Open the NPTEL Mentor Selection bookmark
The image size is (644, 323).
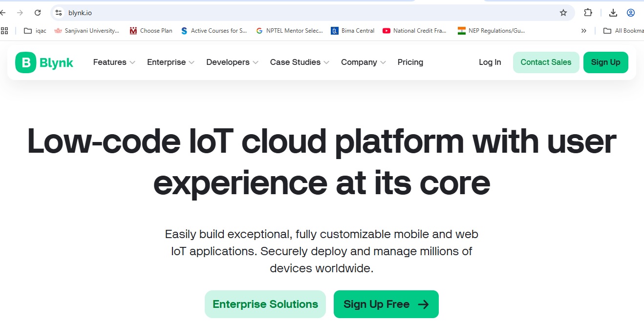[290, 31]
